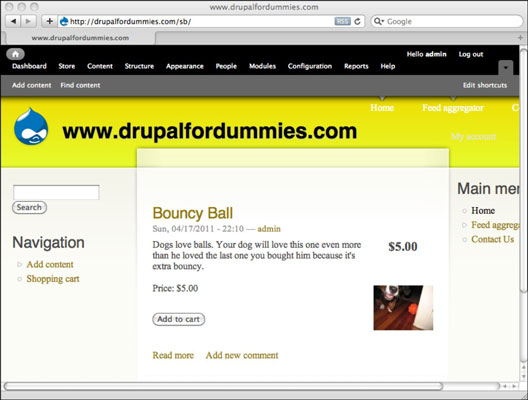Click Add content in Navigation block

pos(50,264)
